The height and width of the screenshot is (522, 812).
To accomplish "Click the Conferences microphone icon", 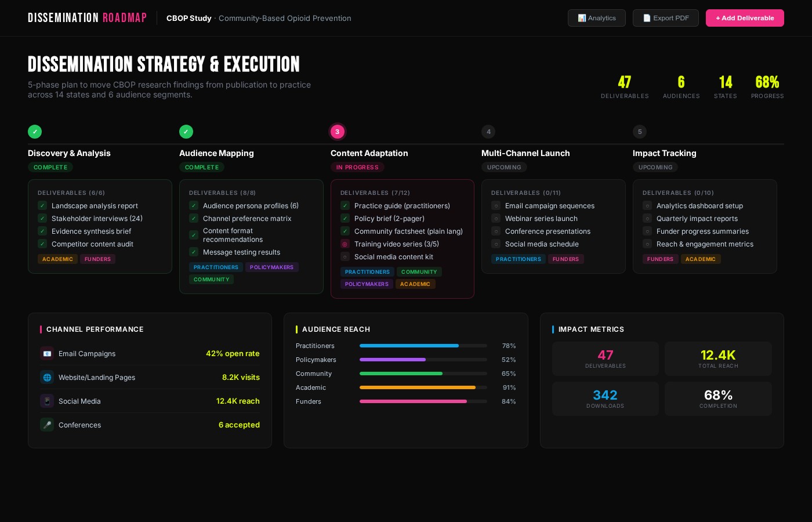I will (x=47, y=425).
